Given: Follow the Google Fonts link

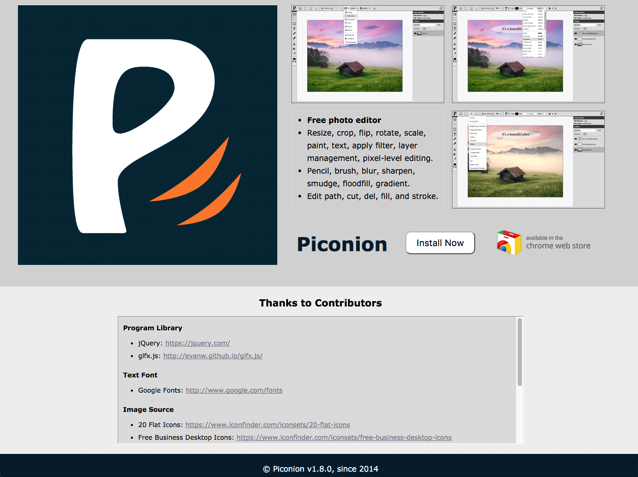Looking at the screenshot, I should 234,390.
